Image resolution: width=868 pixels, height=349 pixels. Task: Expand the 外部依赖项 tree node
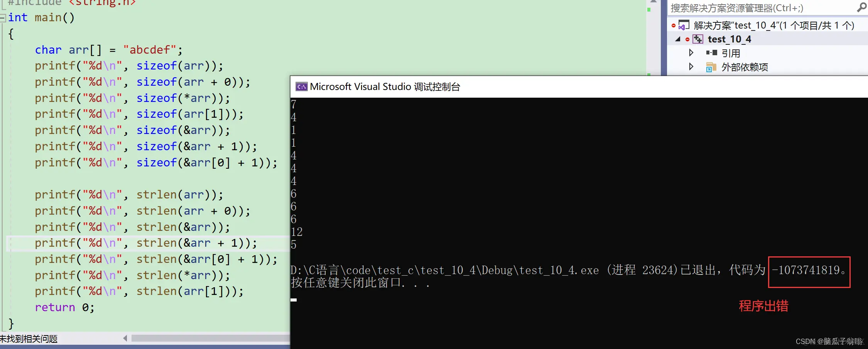pos(691,66)
